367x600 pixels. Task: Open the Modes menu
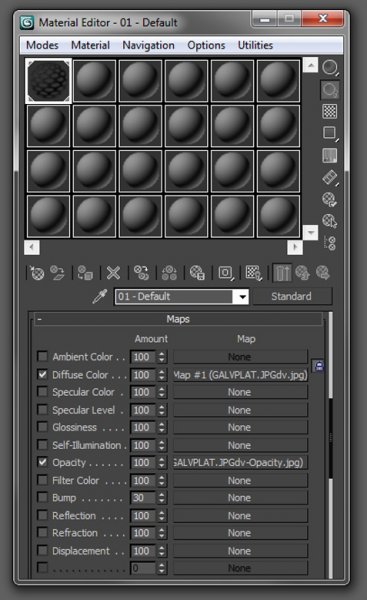(x=42, y=45)
